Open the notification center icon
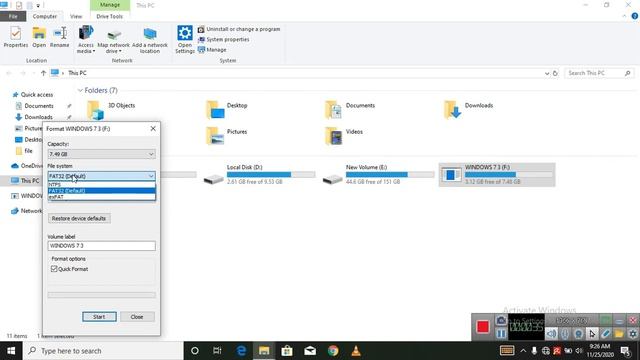The width and height of the screenshot is (640, 360). (625, 351)
